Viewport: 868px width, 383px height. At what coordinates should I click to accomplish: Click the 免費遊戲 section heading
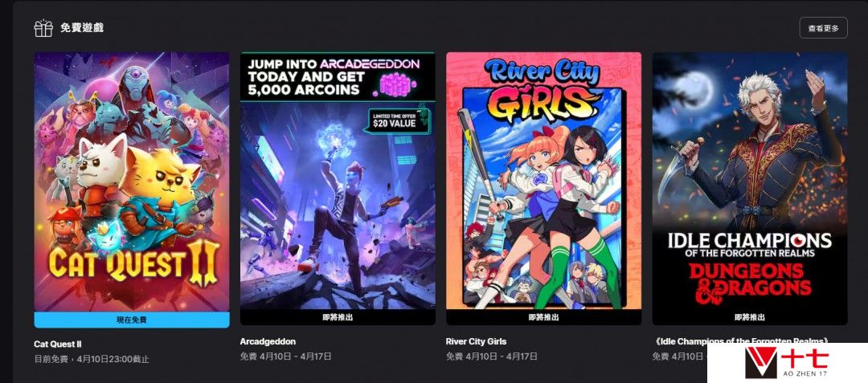(82, 27)
